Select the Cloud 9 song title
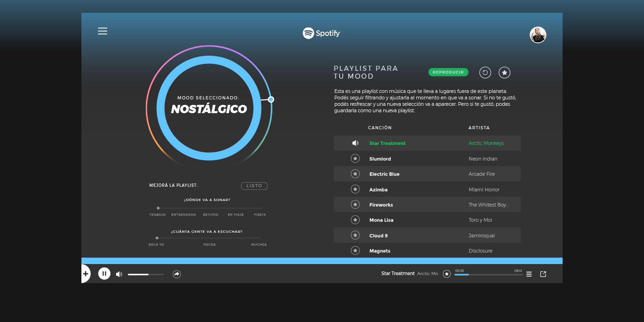The image size is (644, 322). 378,236
